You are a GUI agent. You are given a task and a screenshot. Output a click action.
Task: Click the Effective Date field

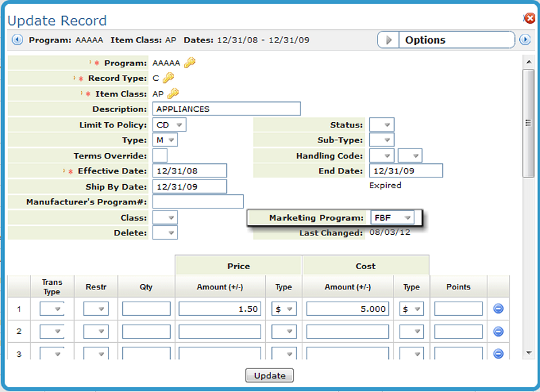click(190, 171)
